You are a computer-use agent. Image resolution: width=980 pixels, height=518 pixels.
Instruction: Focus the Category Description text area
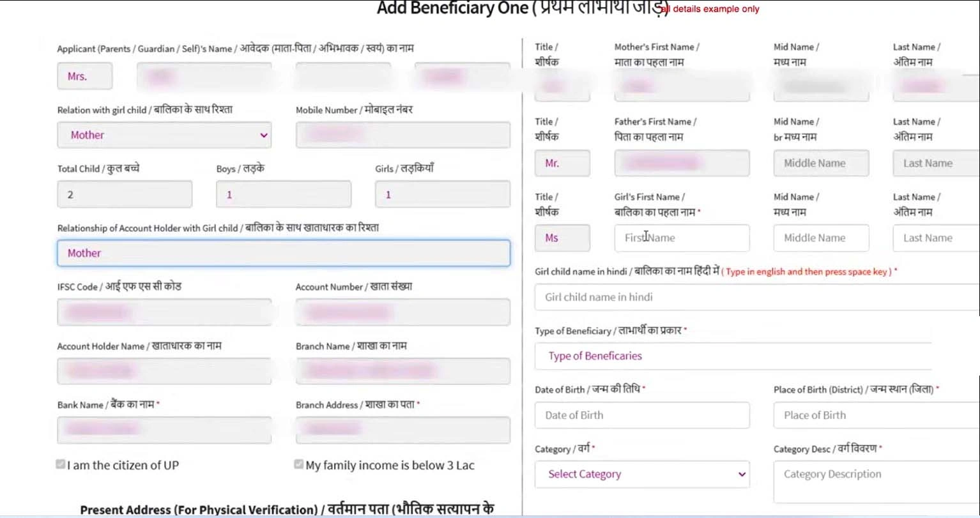pos(875,482)
